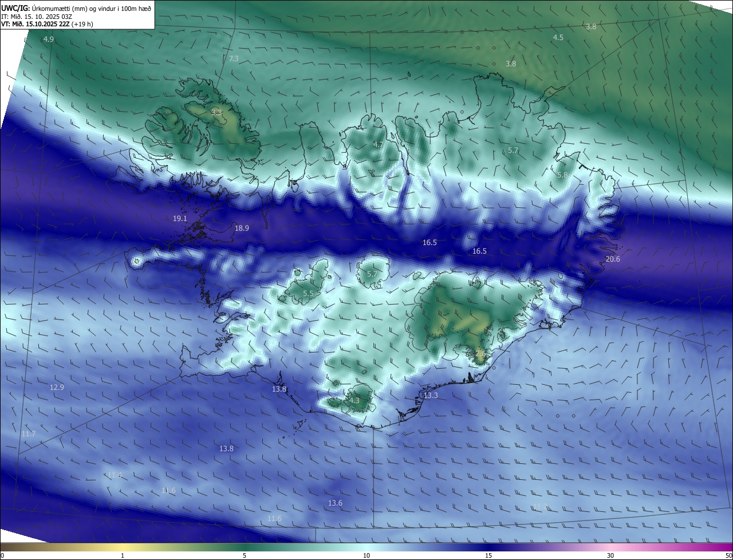Click the valid time line 'VT: Mið. 15.10.2025 22Z (+19 h)'
The width and height of the screenshot is (733, 560).
pyautogui.click(x=47, y=24)
